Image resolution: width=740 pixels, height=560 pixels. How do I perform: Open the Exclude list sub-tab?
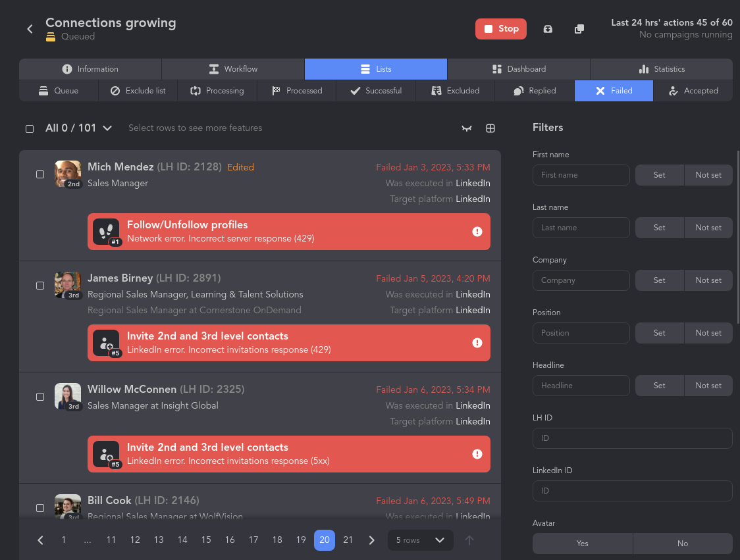pyautogui.click(x=138, y=91)
